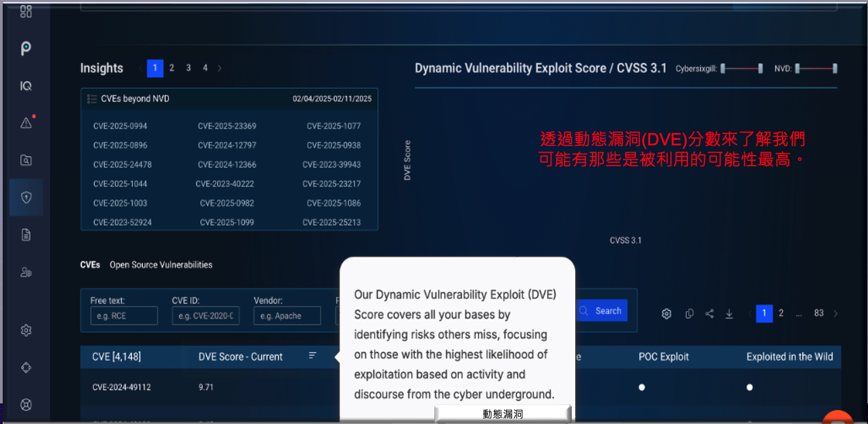
Task: Click the download results icon
Action: click(729, 313)
